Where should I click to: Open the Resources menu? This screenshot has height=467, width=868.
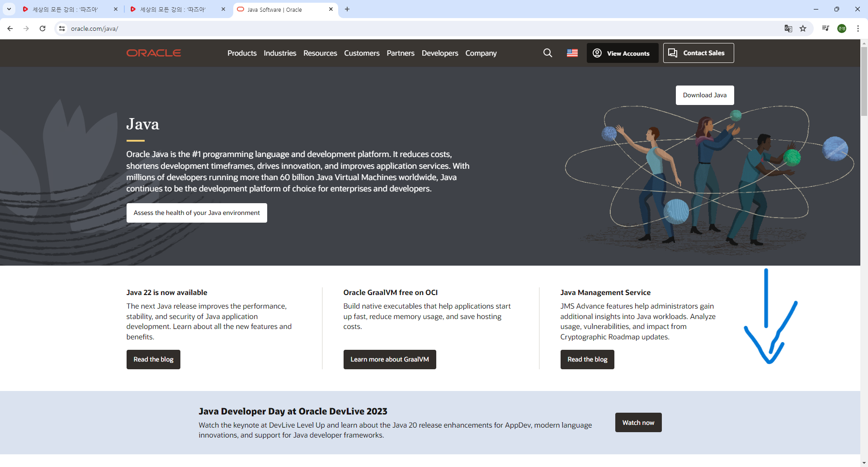click(320, 53)
